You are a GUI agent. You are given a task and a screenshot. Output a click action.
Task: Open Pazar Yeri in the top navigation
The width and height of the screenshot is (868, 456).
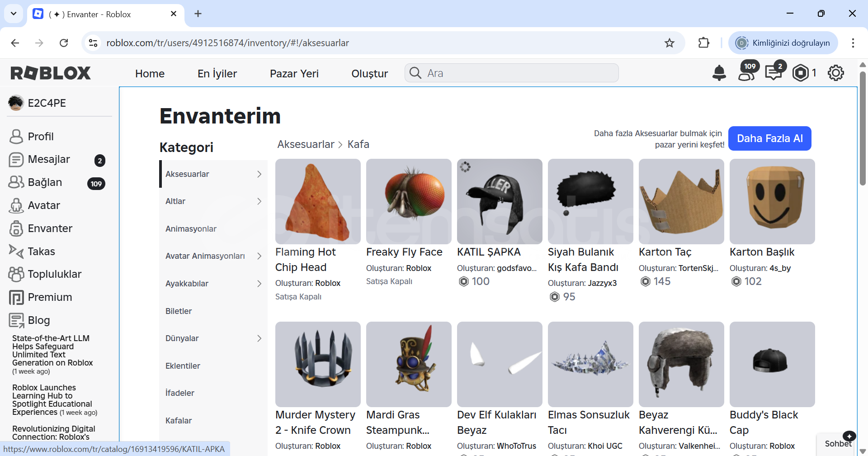(294, 73)
